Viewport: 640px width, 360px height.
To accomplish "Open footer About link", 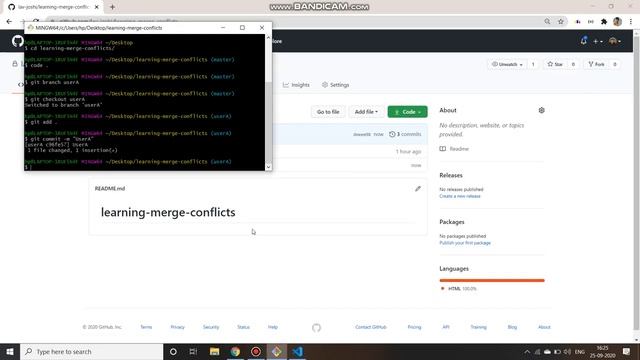I will 544,327.
